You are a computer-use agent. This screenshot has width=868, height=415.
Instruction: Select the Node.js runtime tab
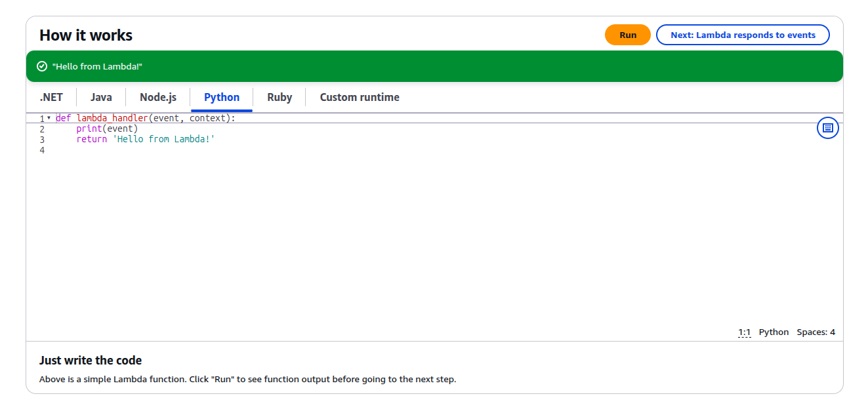coord(158,97)
